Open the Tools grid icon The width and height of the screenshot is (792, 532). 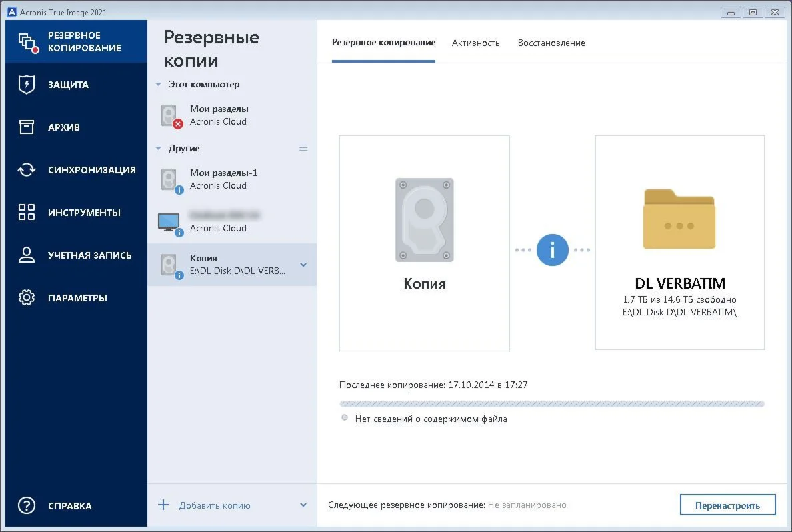(26, 212)
